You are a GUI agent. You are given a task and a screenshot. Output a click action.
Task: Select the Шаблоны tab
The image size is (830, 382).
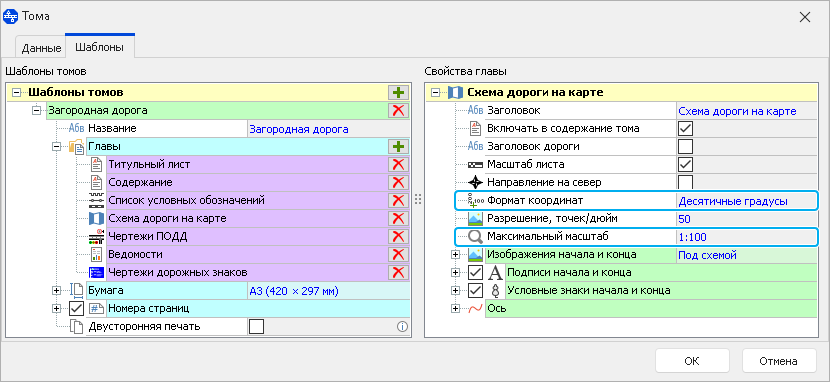click(100, 47)
